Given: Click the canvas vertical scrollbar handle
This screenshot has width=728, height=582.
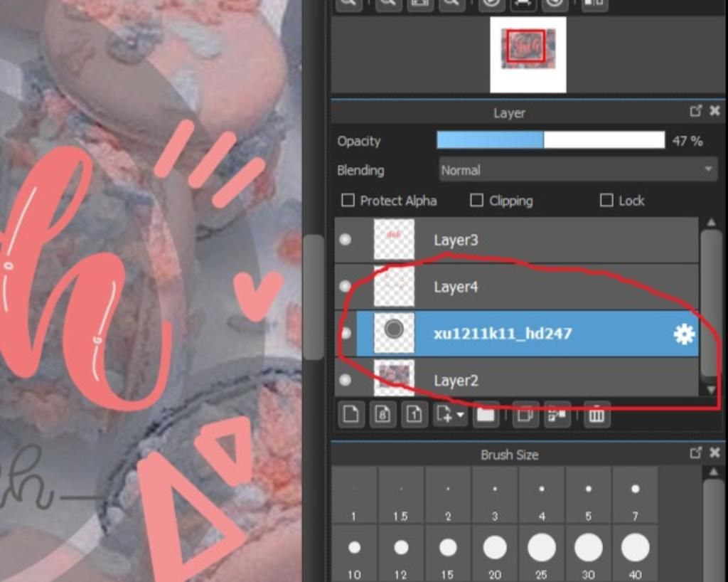Looking at the screenshot, I should click(x=315, y=297).
